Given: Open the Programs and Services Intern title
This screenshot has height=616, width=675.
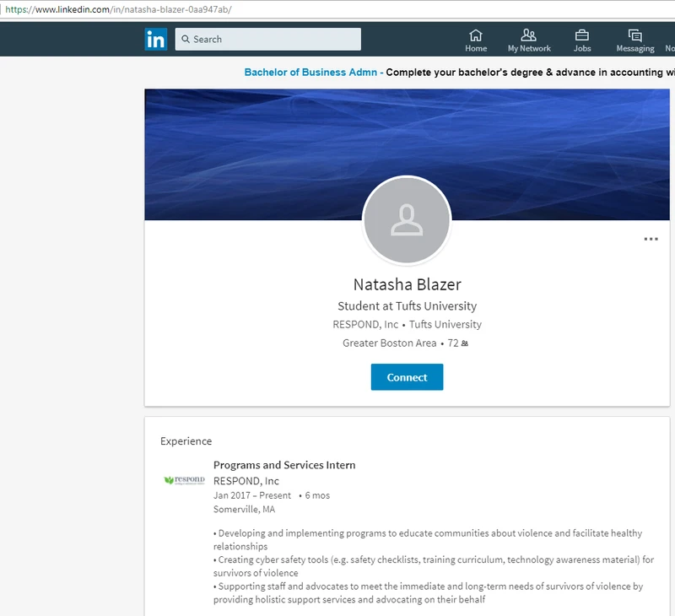Looking at the screenshot, I should pos(284,465).
